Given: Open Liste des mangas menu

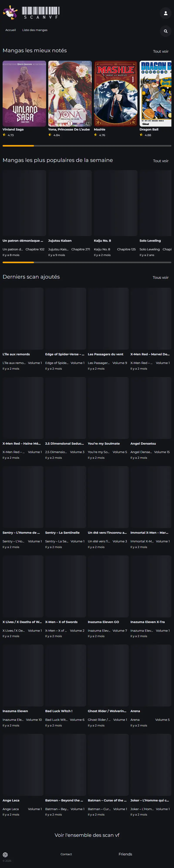Looking at the screenshot, I should point(35,30).
